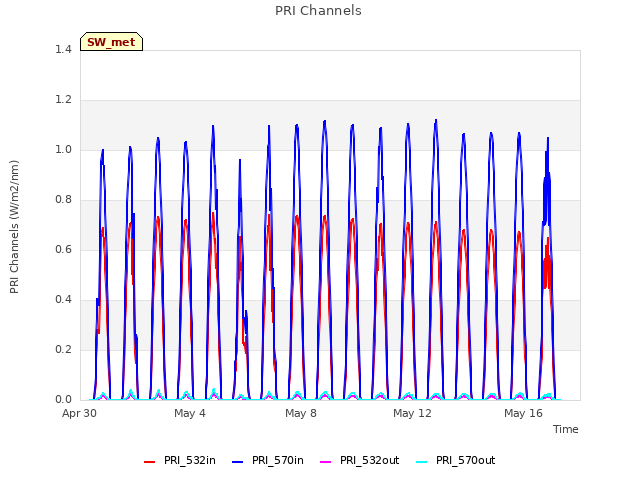
Task: Click the 1.0 y-axis tick label
Action: [63, 149]
